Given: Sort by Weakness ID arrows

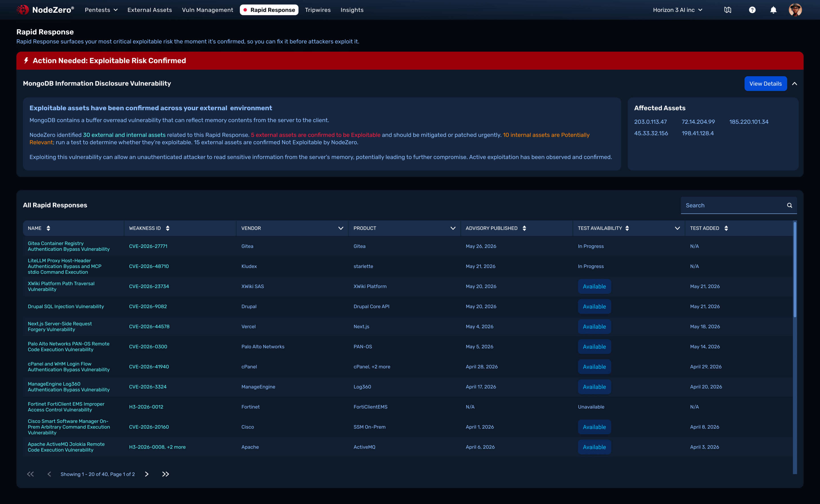Looking at the screenshot, I should tap(168, 228).
